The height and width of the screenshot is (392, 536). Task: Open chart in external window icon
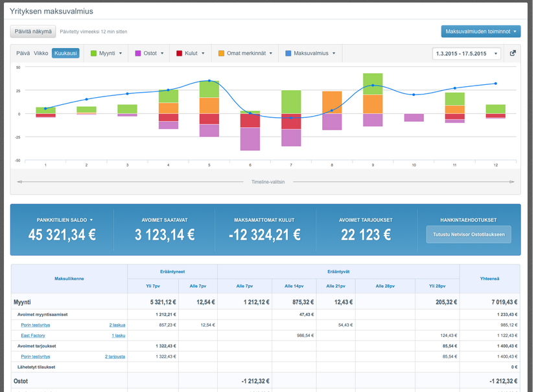pyautogui.click(x=513, y=53)
